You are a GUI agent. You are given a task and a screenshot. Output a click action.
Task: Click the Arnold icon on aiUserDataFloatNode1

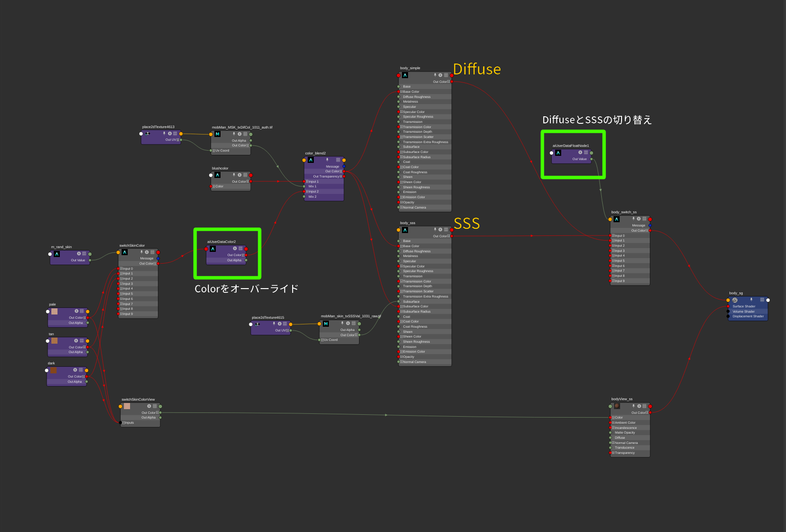[558, 153]
